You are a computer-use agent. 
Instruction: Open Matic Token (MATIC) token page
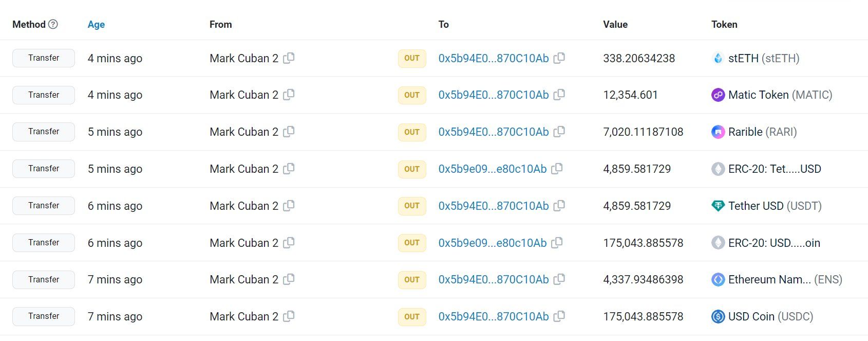pos(780,95)
